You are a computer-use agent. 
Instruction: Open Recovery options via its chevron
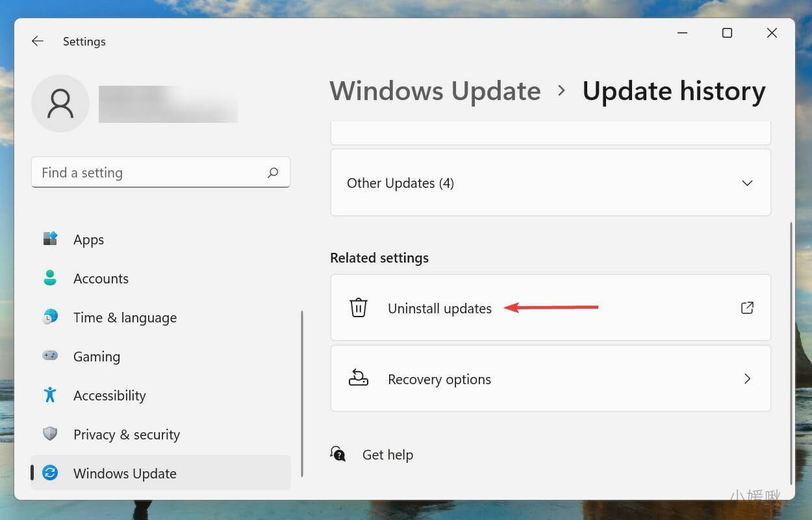coord(746,379)
